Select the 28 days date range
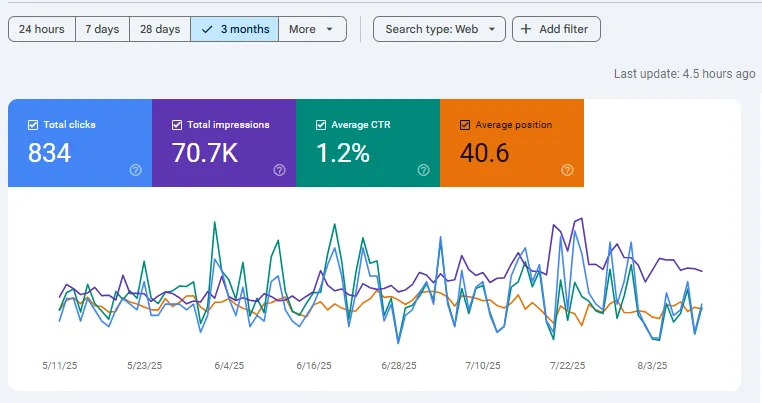 click(160, 29)
